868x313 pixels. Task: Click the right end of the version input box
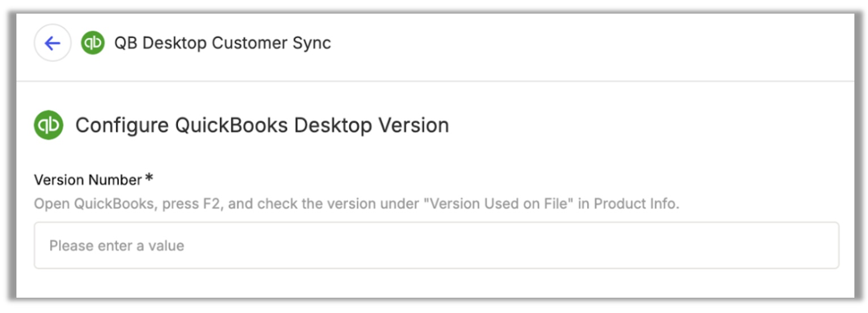pyautogui.click(x=822, y=246)
